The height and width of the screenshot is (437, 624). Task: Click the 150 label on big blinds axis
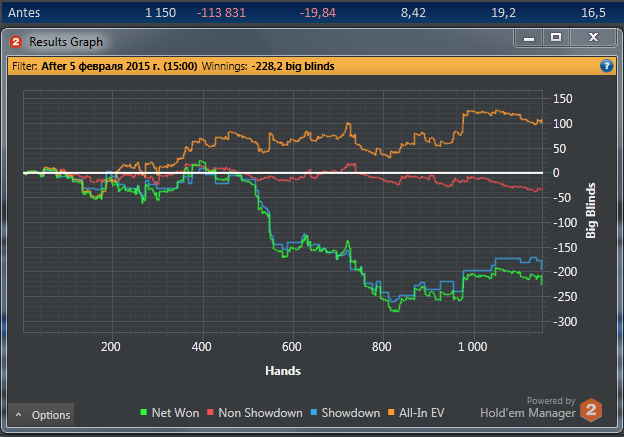click(563, 99)
